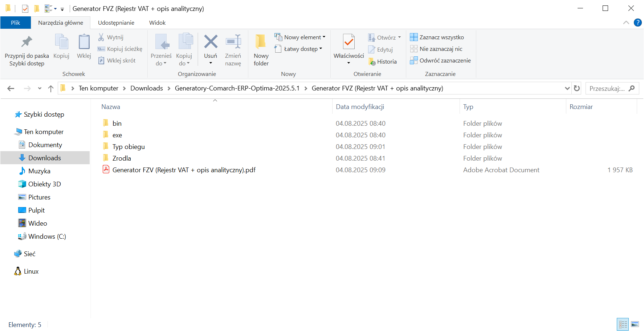Open Windows (C:) drive in sidebar
This screenshot has width=644, height=331.
point(47,237)
